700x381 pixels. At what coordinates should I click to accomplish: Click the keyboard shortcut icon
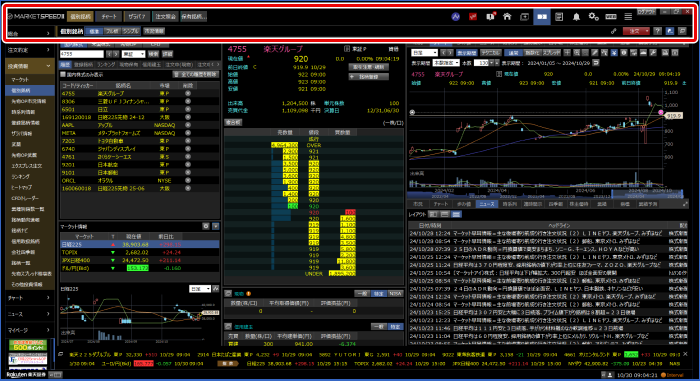pyautogui.click(x=611, y=17)
